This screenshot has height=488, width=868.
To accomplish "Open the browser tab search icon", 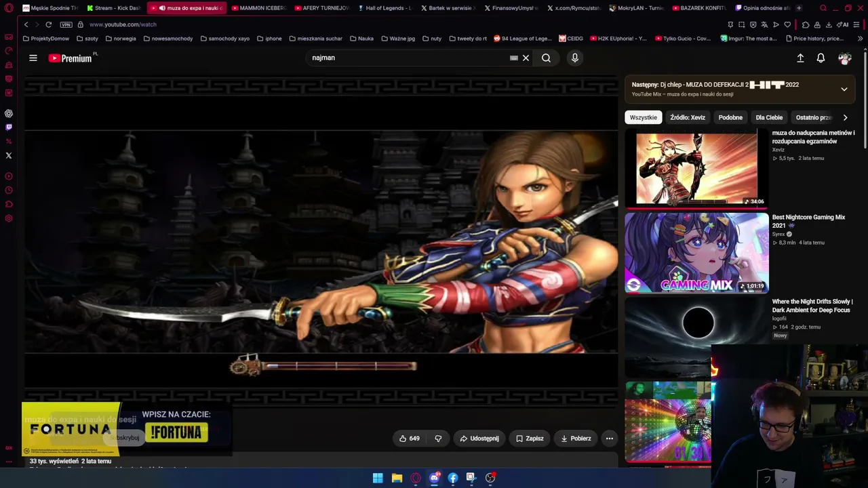I will click(823, 8).
